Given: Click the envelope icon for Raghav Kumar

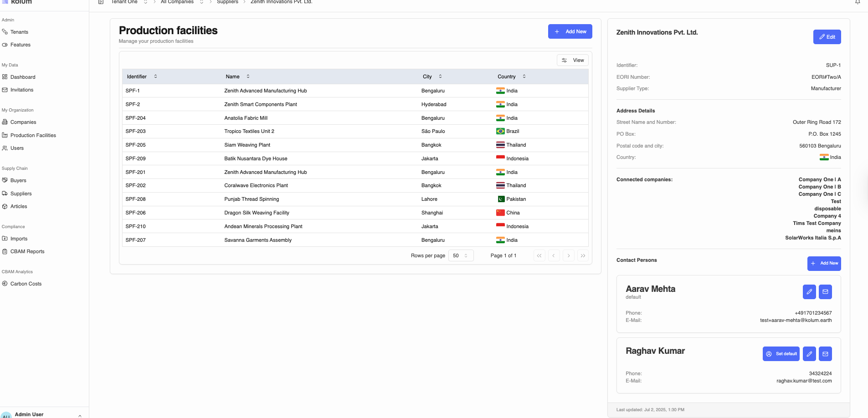Looking at the screenshot, I should point(825,354).
